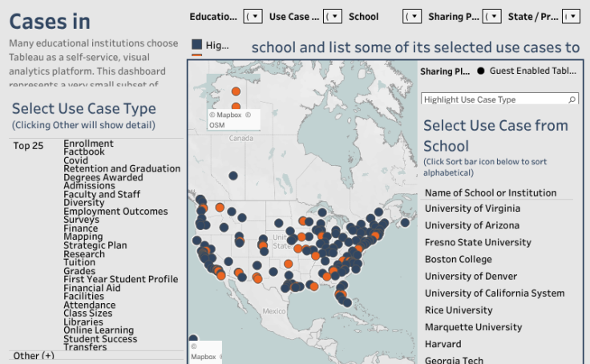Viewport: 590px width, 364px height.
Task: Click the OSM attribution link
Action: [217, 125]
